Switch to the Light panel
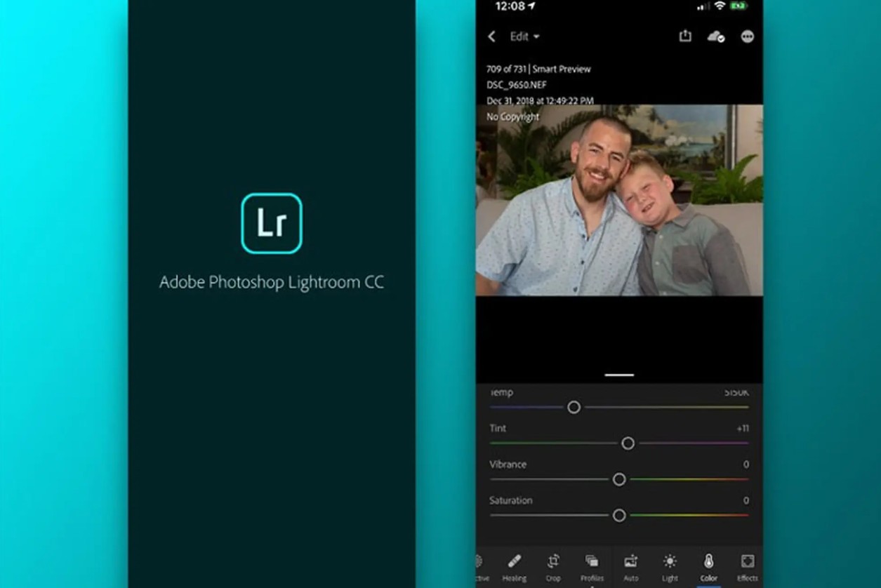The image size is (881, 588). (x=670, y=566)
